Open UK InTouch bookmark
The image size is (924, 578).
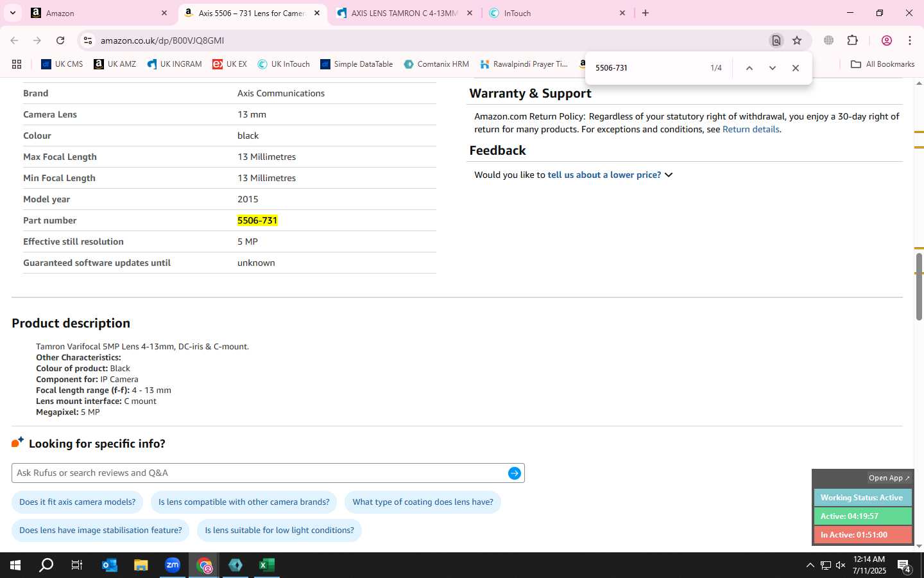tap(284, 64)
